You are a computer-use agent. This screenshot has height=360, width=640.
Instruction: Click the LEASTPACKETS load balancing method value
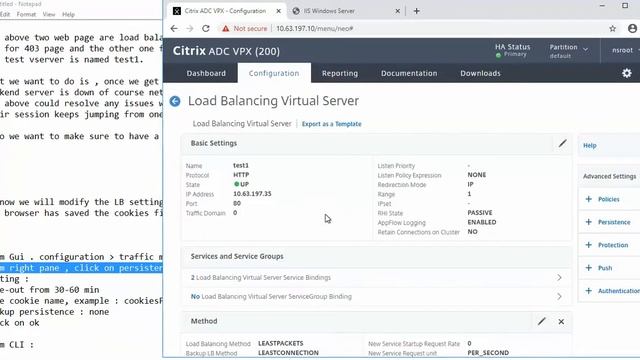tap(281, 343)
